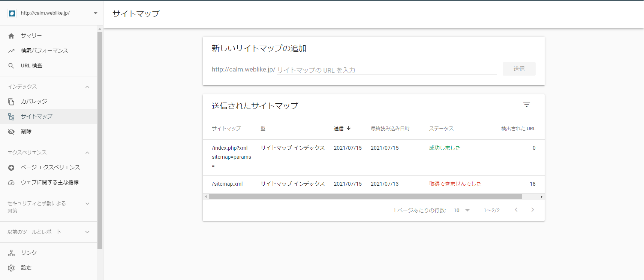
Task: Open Search Performance trend icon
Action: click(11, 51)
